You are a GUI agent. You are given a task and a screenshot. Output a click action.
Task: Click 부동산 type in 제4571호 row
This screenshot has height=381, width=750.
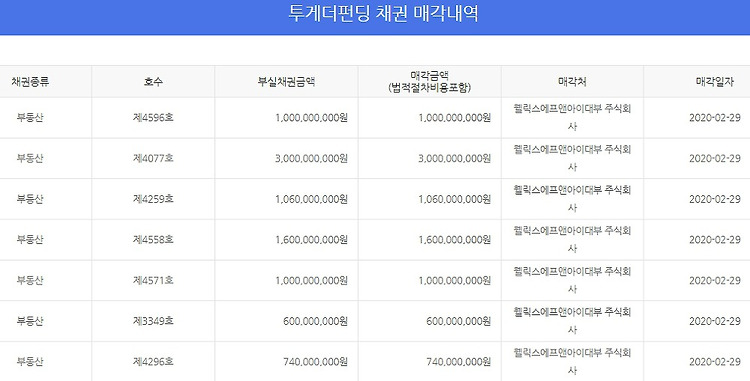tap(30, 280)
